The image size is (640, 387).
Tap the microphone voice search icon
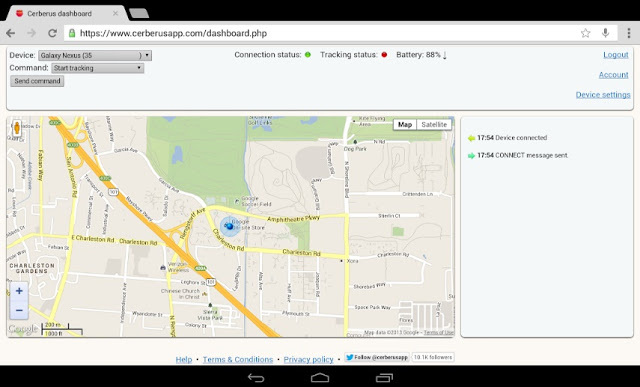[x=605, y=33]
